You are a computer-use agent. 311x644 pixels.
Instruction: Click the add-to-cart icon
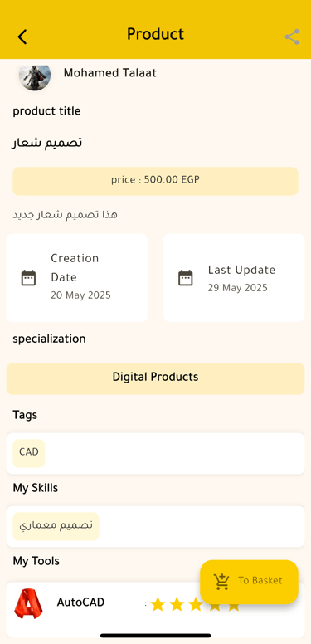pyautogui.click(x=221, y=582)
